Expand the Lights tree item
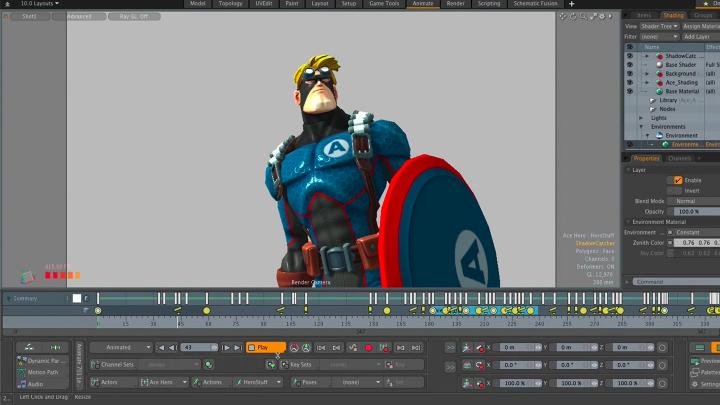 641,118
